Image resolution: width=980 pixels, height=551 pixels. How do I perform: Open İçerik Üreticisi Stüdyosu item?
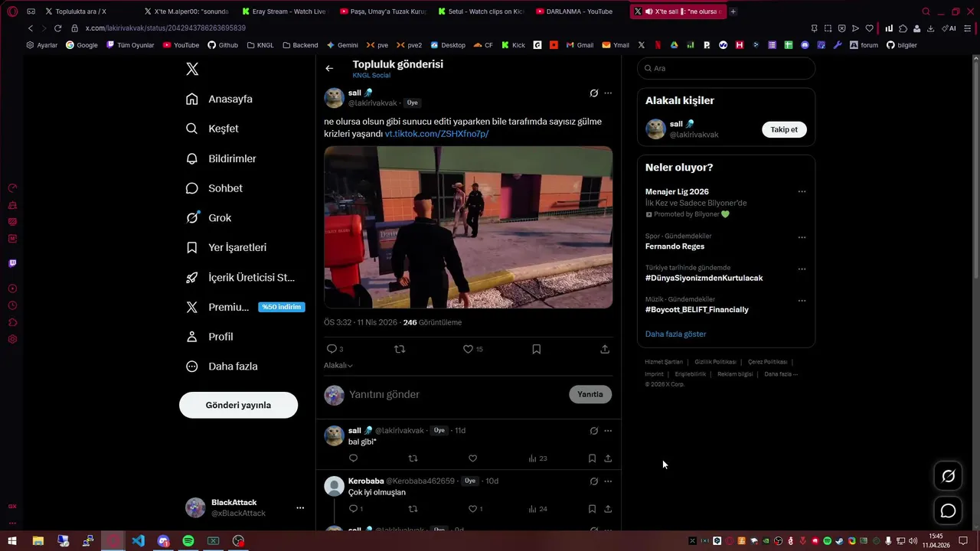coord(240,278)
